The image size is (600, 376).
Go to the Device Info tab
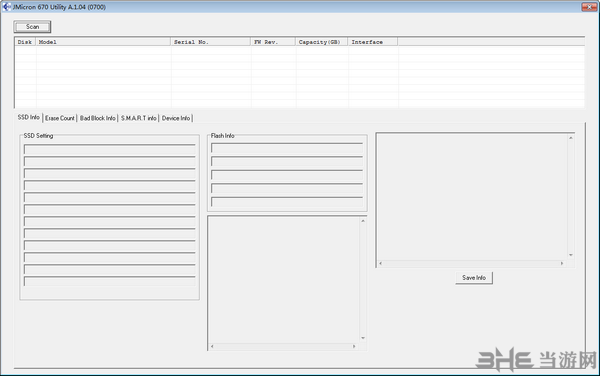coord(176,118)
